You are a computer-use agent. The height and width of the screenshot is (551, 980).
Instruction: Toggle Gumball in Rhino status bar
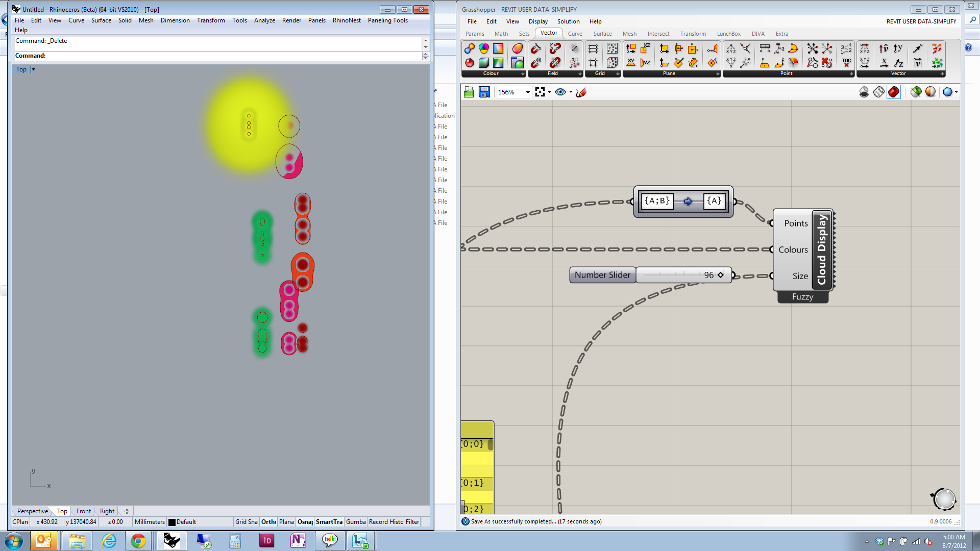pos(356,522)
